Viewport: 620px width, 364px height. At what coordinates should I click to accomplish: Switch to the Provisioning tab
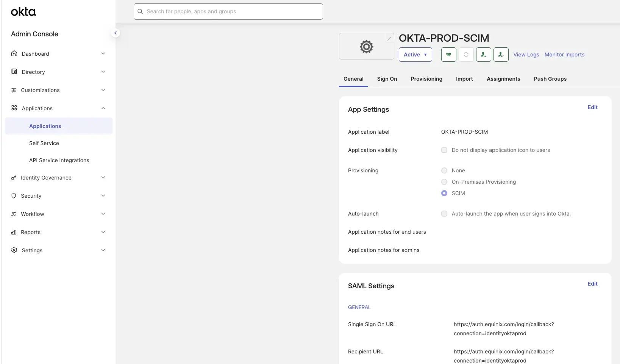click(426, 79)
